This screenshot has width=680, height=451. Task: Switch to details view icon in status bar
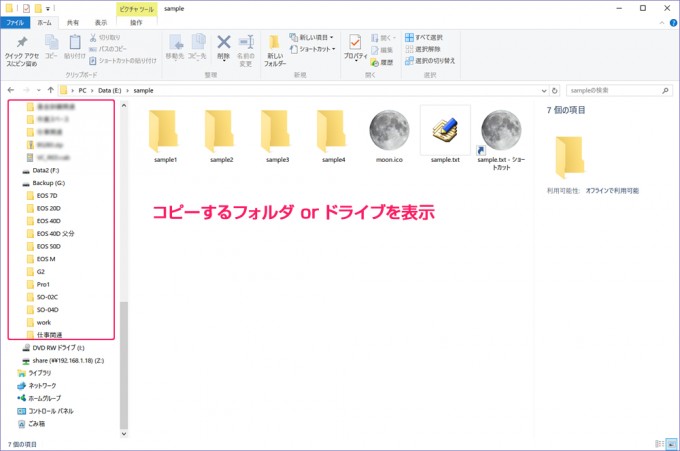coord(660,444)
